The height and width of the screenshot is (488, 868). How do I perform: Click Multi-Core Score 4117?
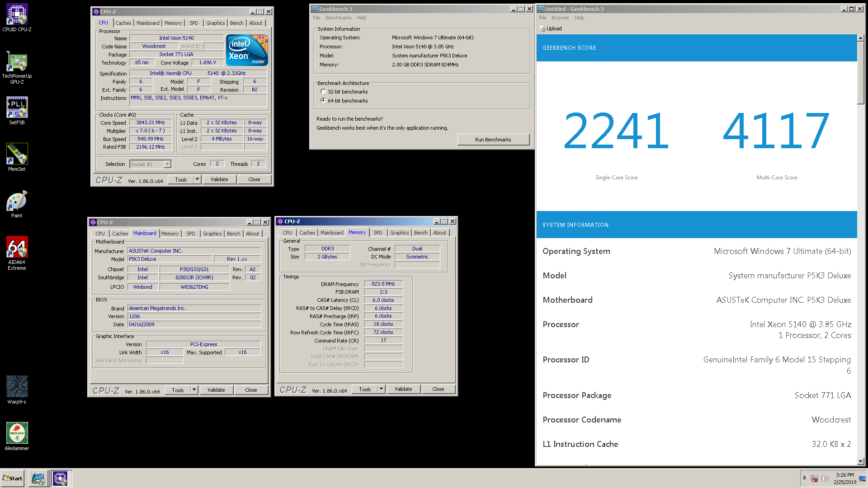[x=777, y=131]
